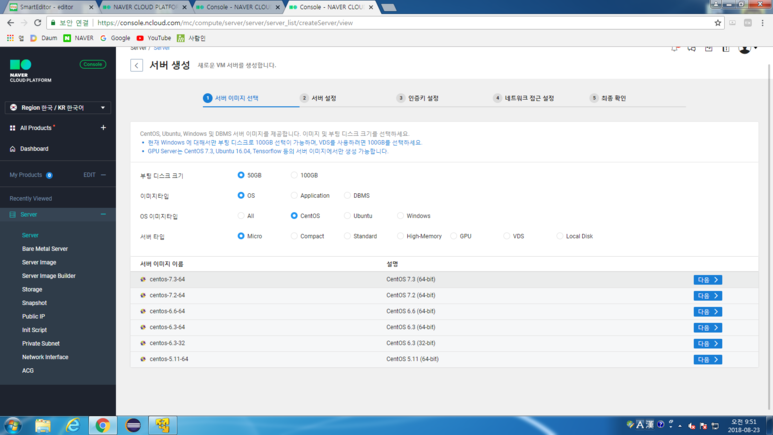Click 다음 for centos-6.6-64
This screenshot has height=435, width=773.
point(707,312)
